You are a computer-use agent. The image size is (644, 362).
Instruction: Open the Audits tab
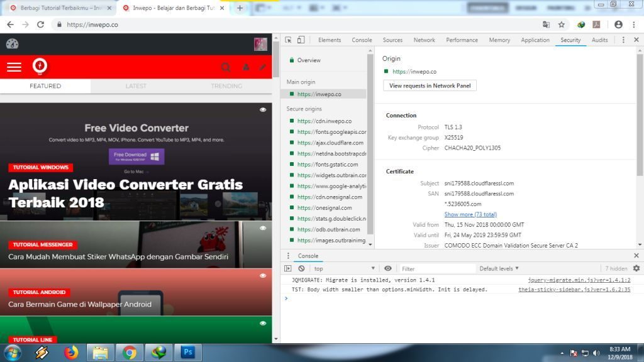tap(599, 40)
